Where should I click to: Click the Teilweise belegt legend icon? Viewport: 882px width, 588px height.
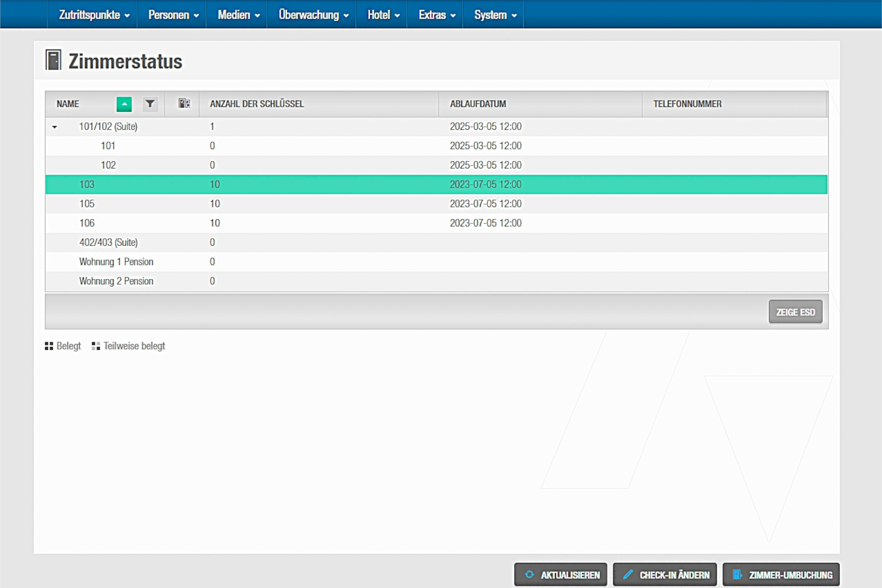tap(96, 346)
